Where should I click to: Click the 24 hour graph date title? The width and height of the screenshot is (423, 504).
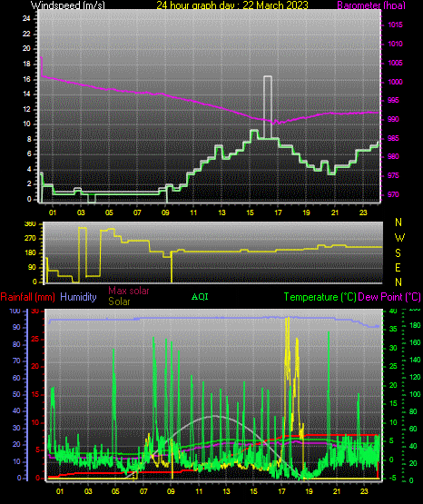232,5
